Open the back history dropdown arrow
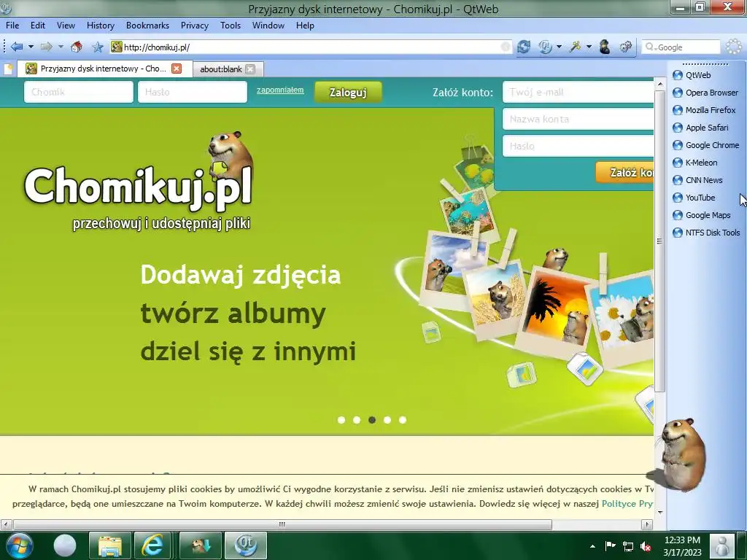The width and height of the screenshot is (747, 560). 31,47
